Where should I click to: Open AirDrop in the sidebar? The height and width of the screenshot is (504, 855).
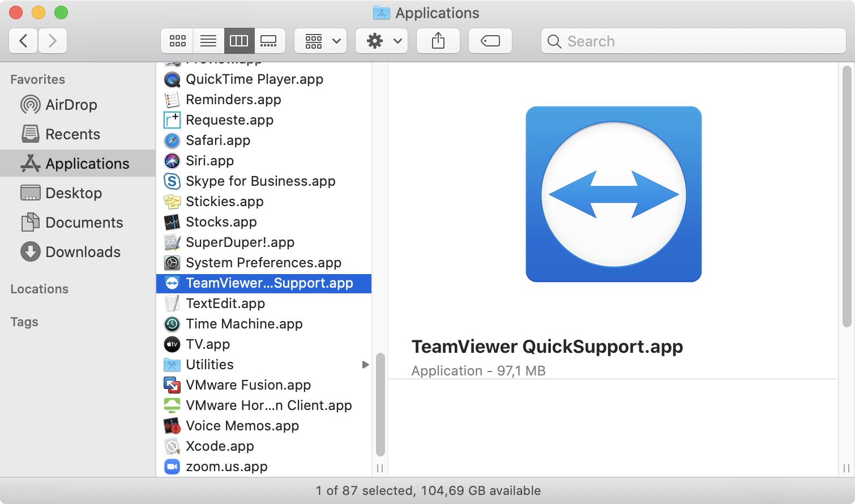coord(78,105)
